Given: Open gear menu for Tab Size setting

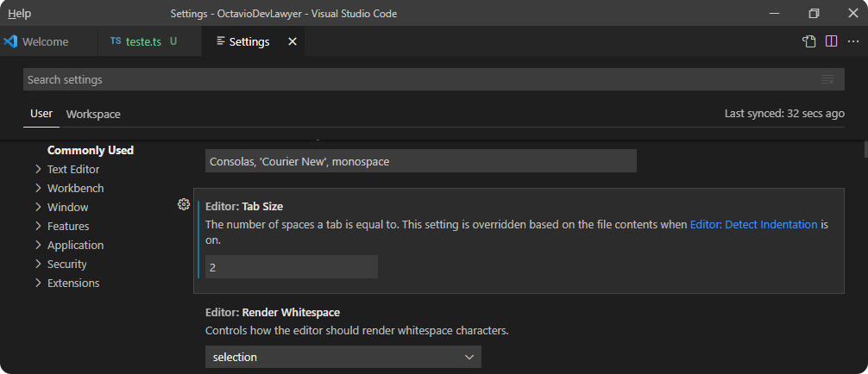Looking at the screenshot, I should point(183,205).
